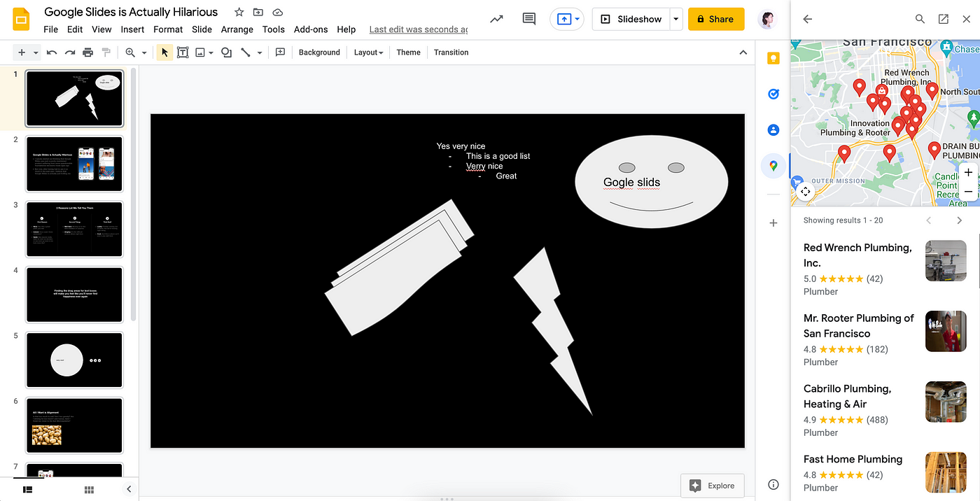Open the Add-ons menu
Viewport: 980px width, 501px height.
[x=311, y=29]
